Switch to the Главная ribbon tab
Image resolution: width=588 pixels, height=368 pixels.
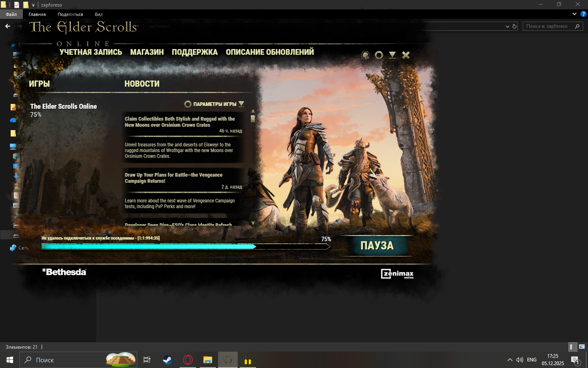click(37, 14)
